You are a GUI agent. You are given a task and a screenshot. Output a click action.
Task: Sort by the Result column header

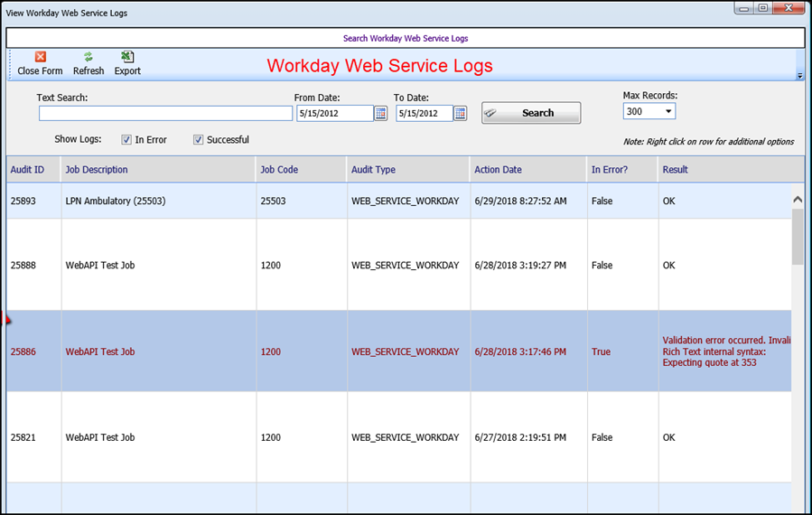pyautogui.click(x=732, y=170)
